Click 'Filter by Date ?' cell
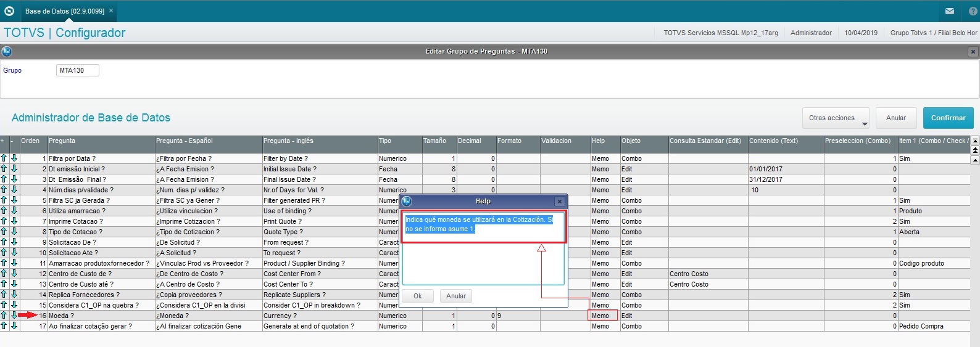This screenshot has width=980, height=347. (x=320, y=158)
